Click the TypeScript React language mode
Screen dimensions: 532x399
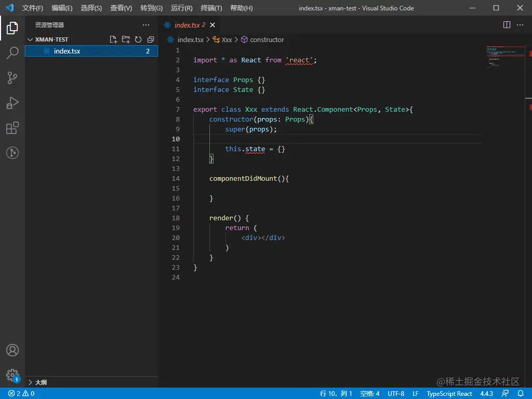tap(449, 394)
